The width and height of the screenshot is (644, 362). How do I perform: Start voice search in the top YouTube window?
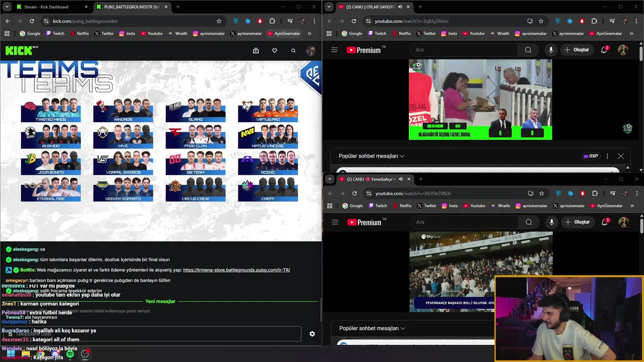(x=551, y=50)
